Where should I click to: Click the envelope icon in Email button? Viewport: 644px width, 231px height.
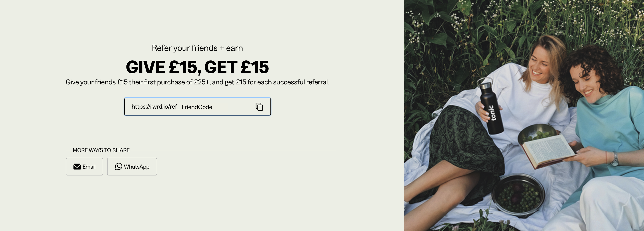click(x=77, y=167)
